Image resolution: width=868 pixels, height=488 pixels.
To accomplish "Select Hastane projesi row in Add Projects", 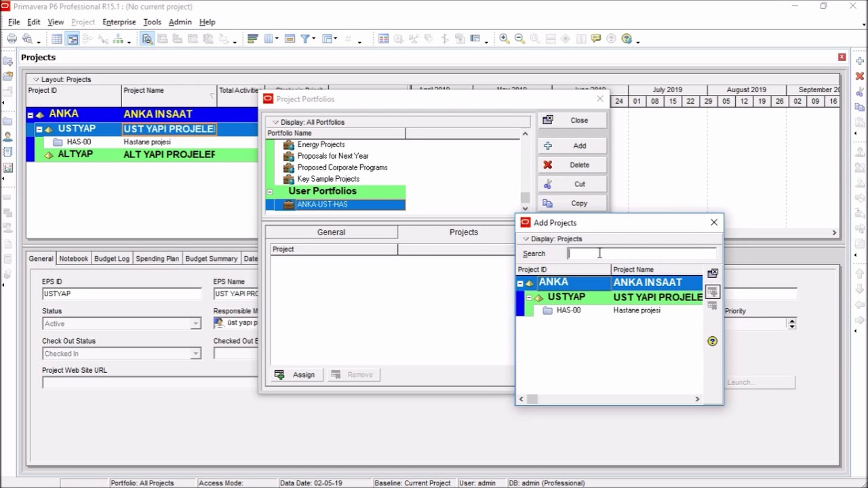I will click(x=609, y=310).
